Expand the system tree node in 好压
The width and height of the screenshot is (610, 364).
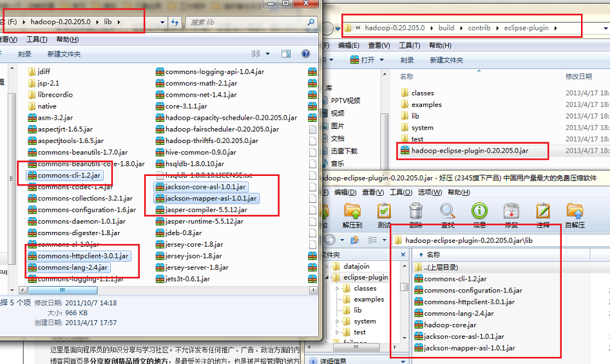coord(338,321)
